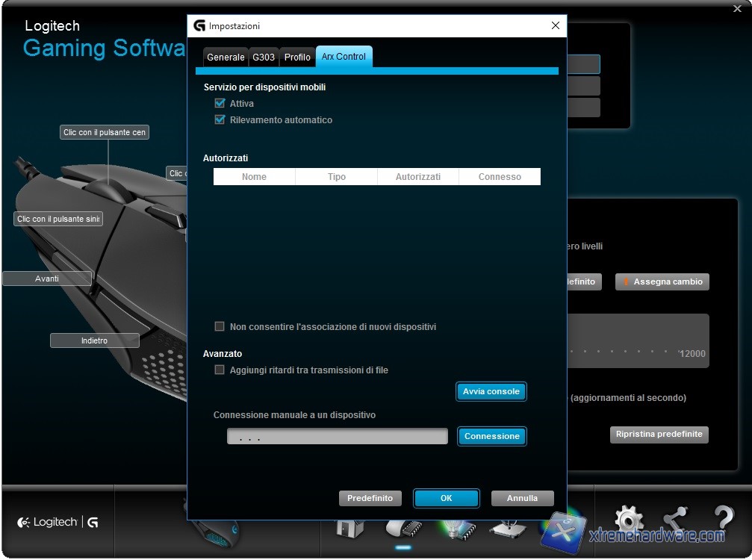Enable Aggiungi ritardi tra trasmissioni di file
752x560 pixels.
(220, 370)
